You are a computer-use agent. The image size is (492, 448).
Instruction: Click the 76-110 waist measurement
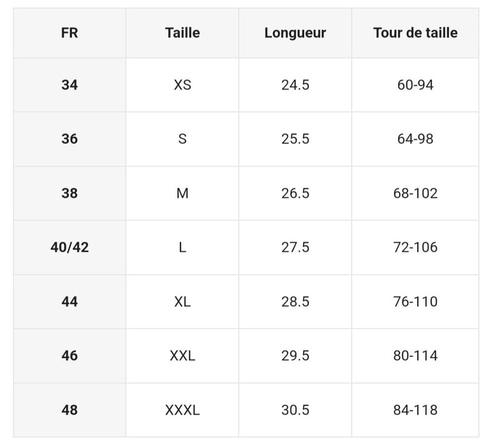click(x=415, y=301)
